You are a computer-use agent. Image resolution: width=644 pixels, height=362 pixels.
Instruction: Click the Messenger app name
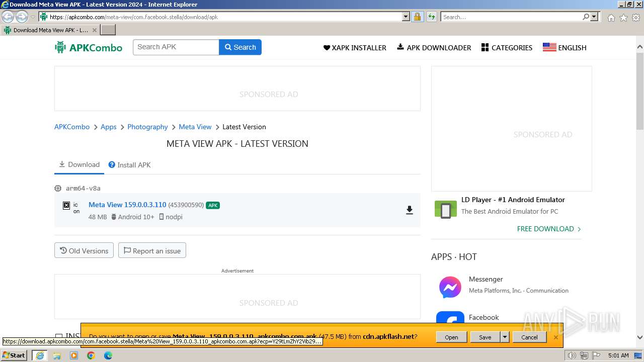tap(486, 279)
